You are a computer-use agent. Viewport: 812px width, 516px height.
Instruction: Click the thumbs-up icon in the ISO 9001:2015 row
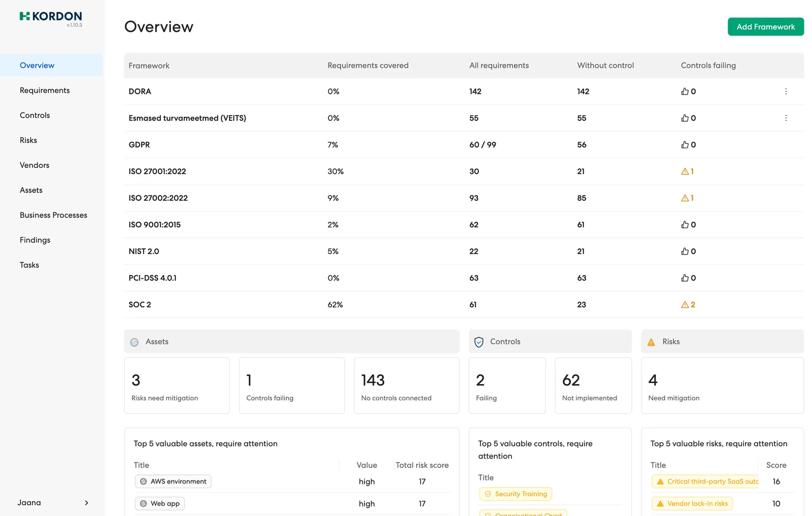[685, 225]
